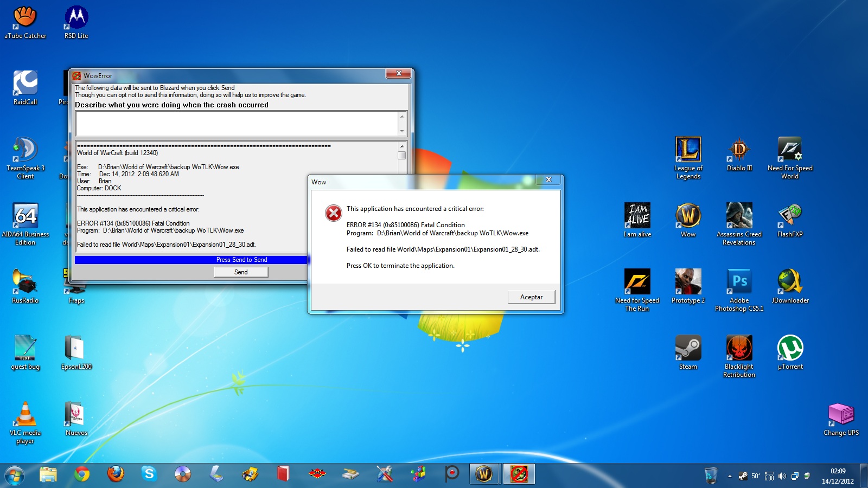This screenshot has width=868, height=488.
Task: Click the 'ERROR #134' line in Wow dialog
Action: 406,225
